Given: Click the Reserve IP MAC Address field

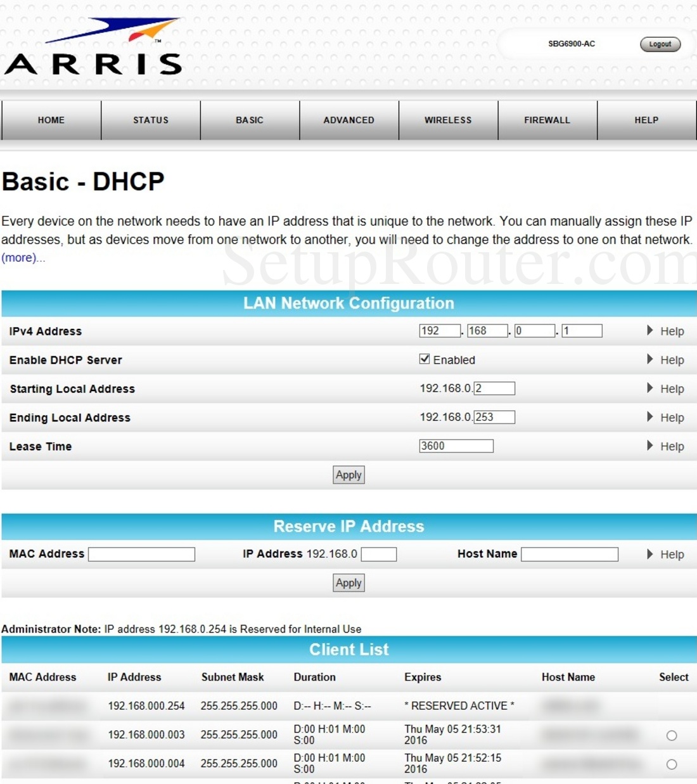Looking at the screenshot, I should pyautogui.click(x=141, y=554).
